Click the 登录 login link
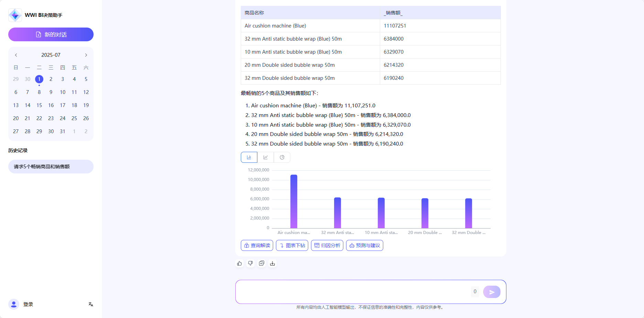Screen dimensions: 644x318 click(28, 304)
